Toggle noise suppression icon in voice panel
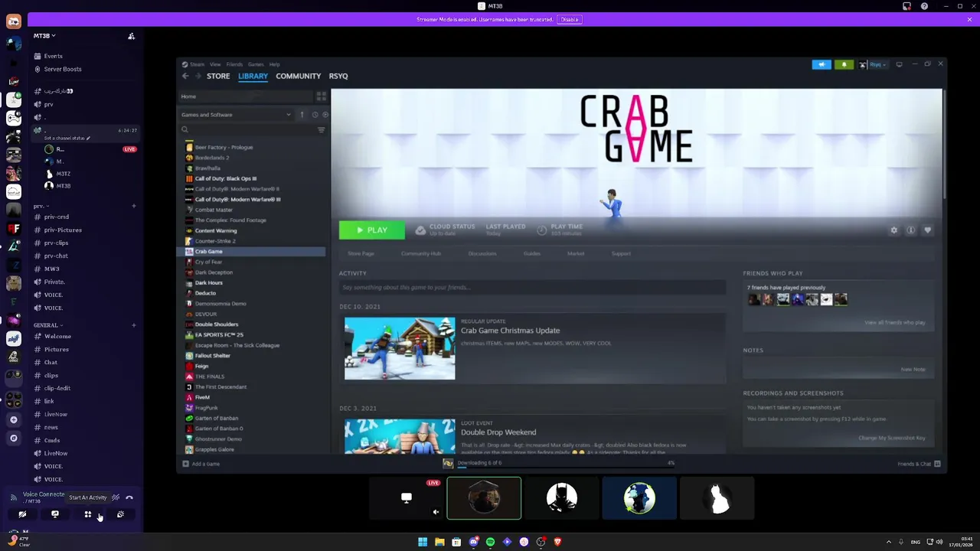This screenshot has height=551, width=980. coord(116,497)
